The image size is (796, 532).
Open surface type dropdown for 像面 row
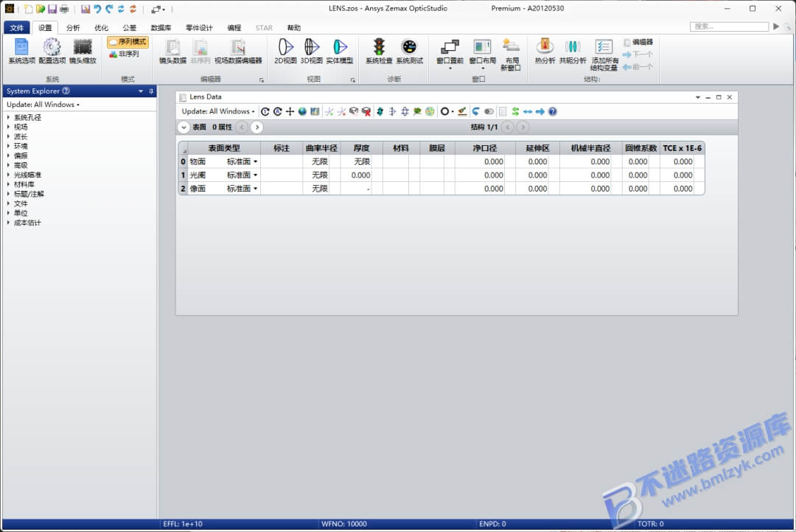(x=255, y=189)
